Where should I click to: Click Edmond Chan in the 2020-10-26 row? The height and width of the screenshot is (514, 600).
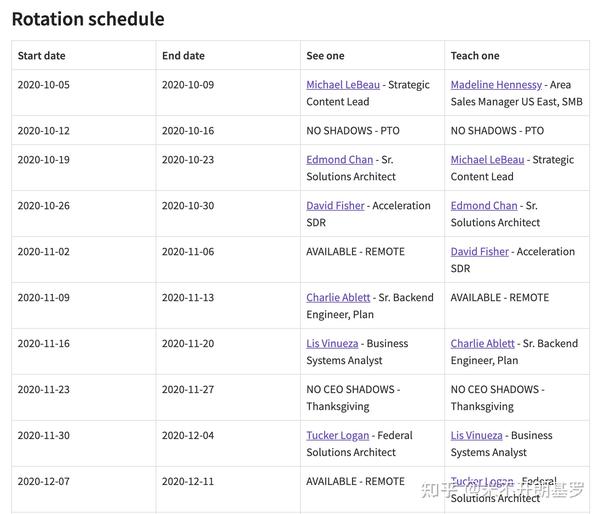(484, 206)
